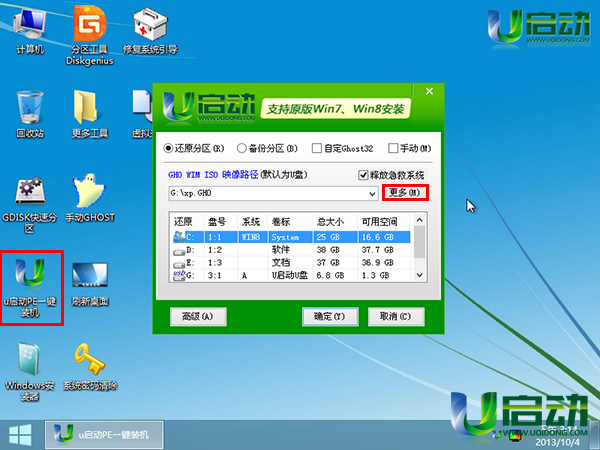The height and width of the screenshot is (450, 600).
Task: Launch 系统密码清除 key icon
Action: [x=90, y=367]
